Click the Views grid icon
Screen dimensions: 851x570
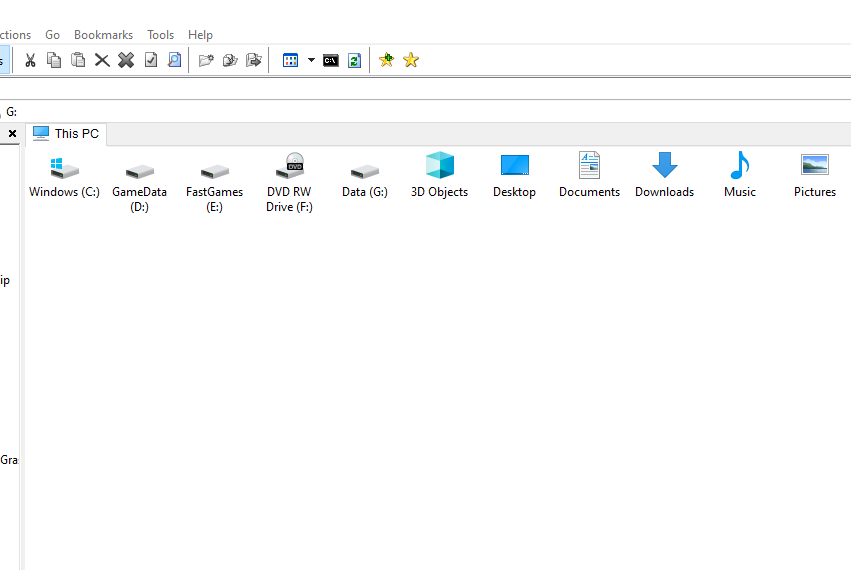tap(291, 60)
